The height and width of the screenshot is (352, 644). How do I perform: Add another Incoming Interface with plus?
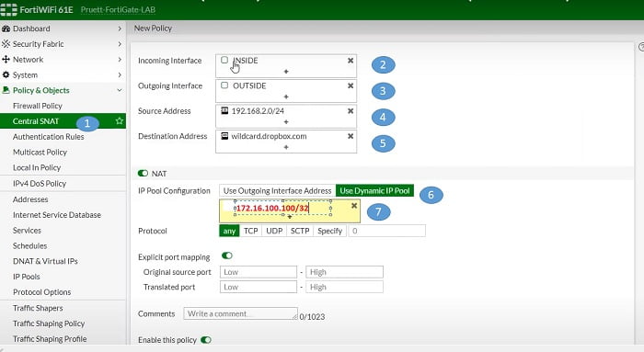(x=286, y=72)
